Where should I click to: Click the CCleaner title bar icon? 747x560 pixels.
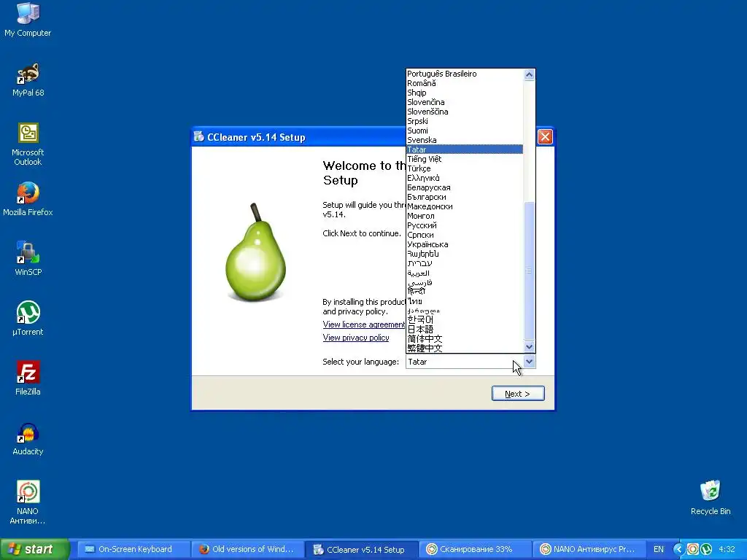click(198, 137)
